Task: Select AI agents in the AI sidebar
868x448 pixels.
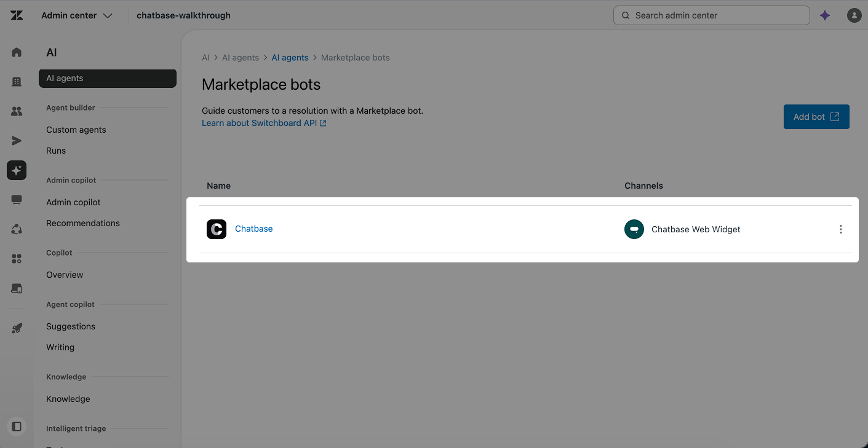Action: (108, 78)
